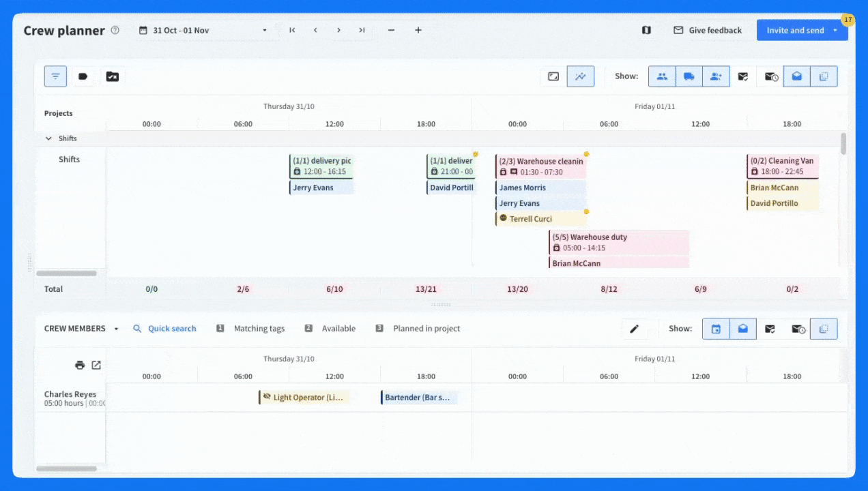This screenshot has width=868, height=491.
Task: Click the fullscreen view icon
Action: pos(553,76)
